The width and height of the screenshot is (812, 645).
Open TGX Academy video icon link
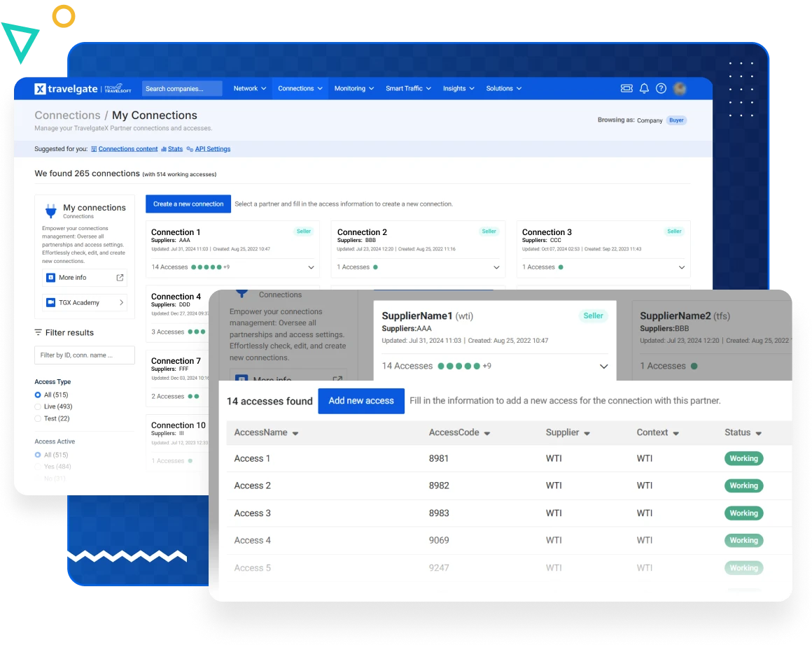click(51, 303)
